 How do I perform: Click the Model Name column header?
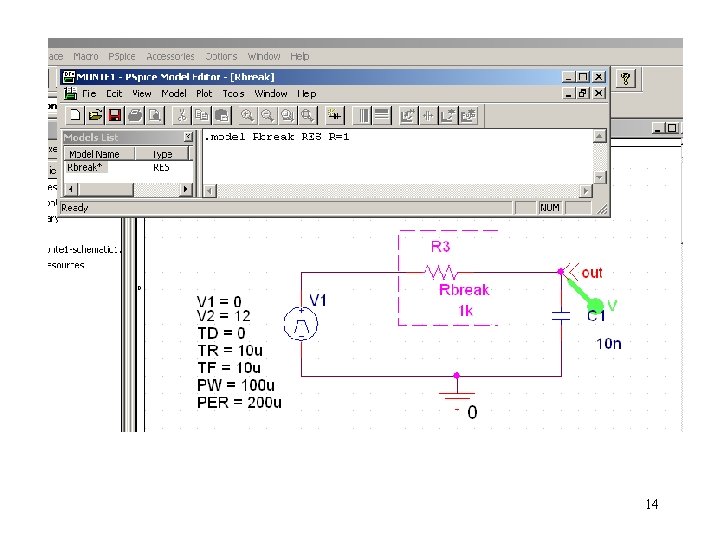tap(99, 154)
